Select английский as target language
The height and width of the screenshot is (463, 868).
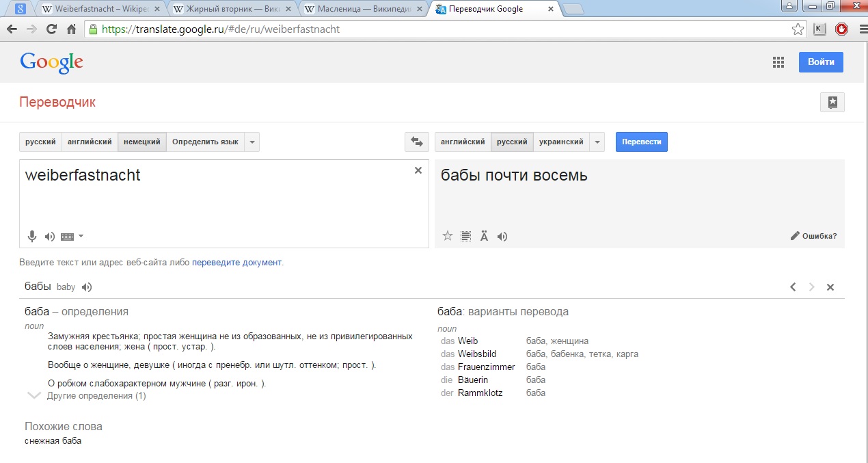[463, 142]
